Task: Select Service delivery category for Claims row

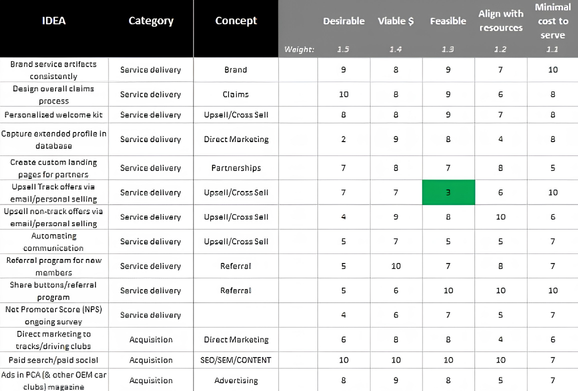Action: point(151,94)
